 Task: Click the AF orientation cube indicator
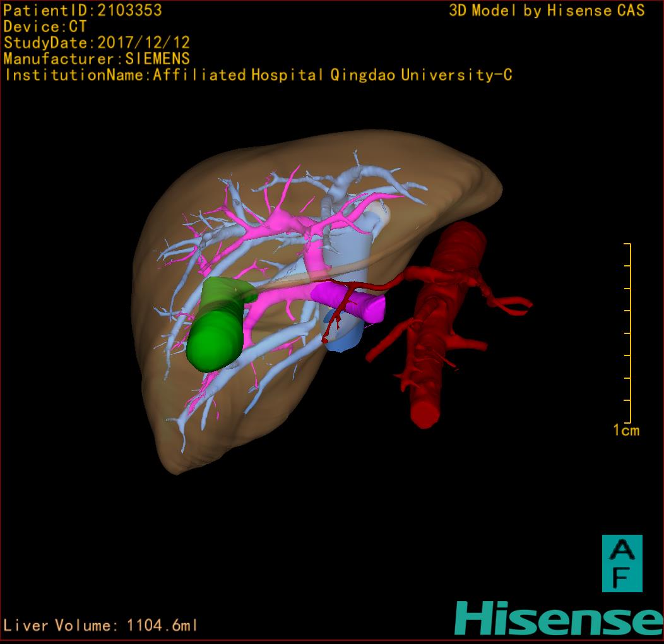(x=622, y=563)
